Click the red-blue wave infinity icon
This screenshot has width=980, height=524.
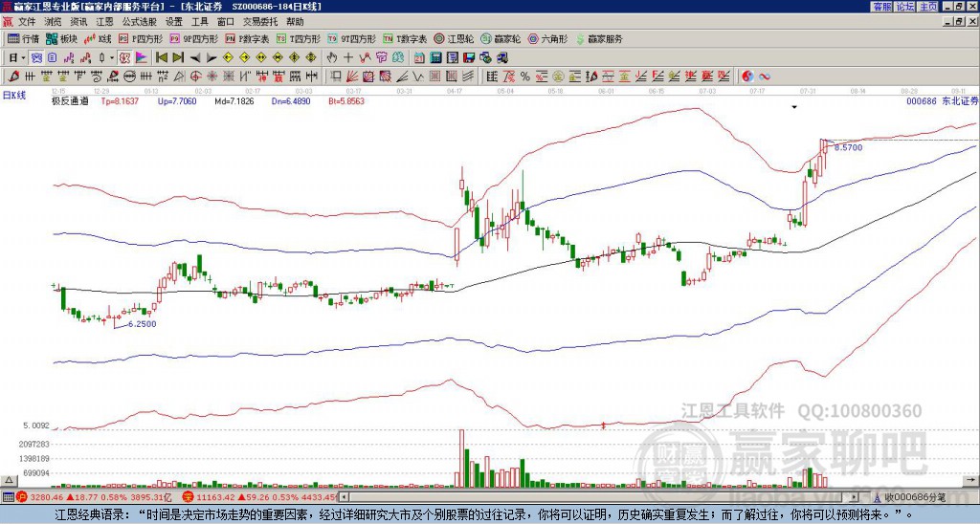(x=764, y=76)
